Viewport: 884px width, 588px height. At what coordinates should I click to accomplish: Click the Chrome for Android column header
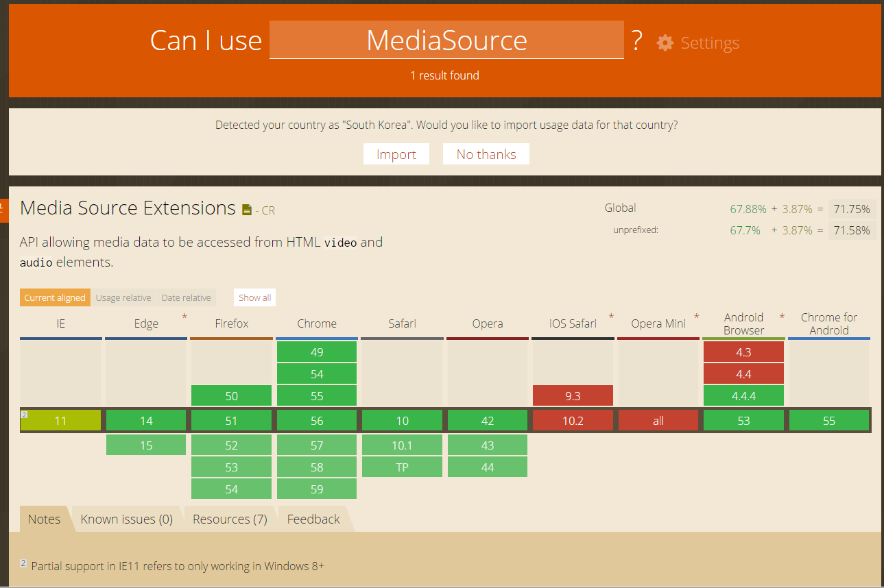(x=829, y=323)
